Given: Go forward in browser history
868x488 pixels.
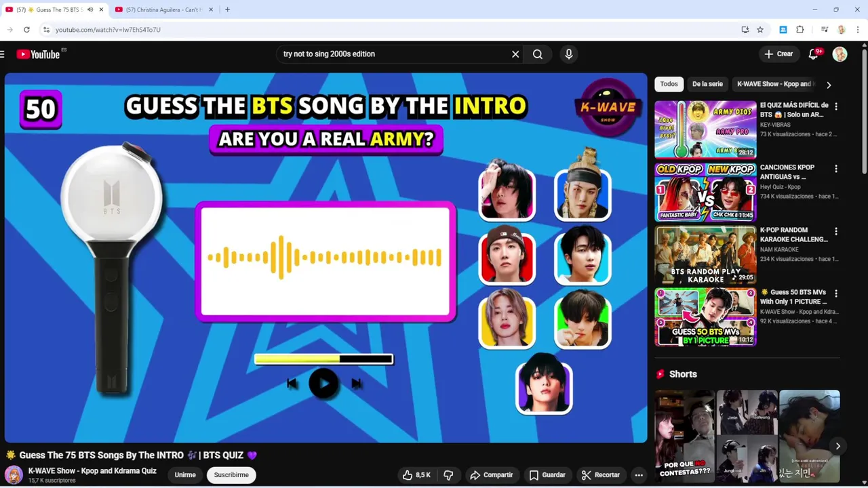Looking at the screenshot, I should [x=9, y=30].
